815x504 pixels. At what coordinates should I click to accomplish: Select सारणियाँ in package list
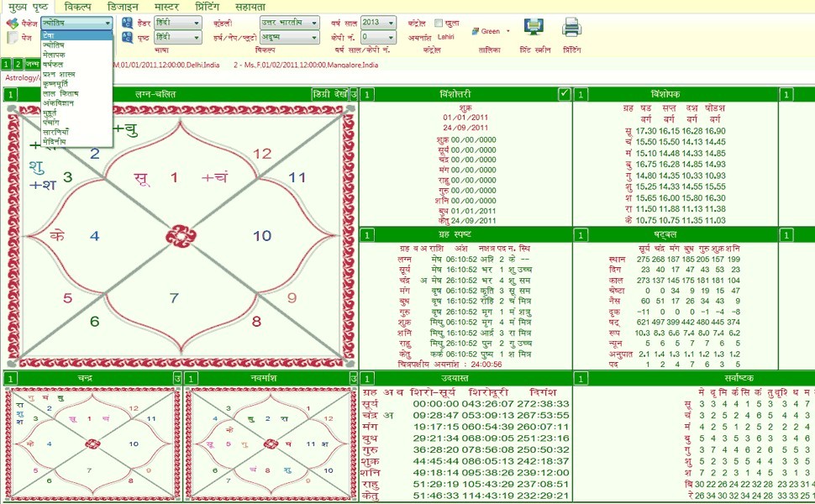[x=77, y=132]
